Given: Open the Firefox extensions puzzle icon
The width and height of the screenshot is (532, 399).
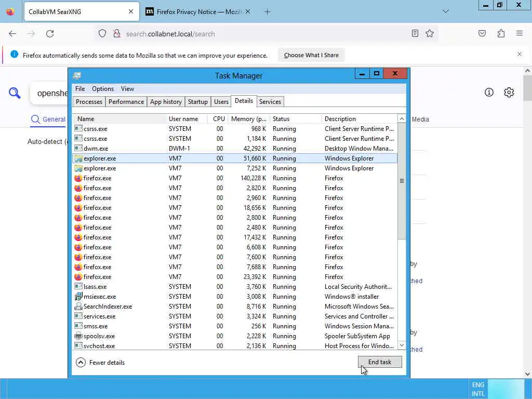Looking at the screenshot, I should pyautogui.click(x=501, y=33).
